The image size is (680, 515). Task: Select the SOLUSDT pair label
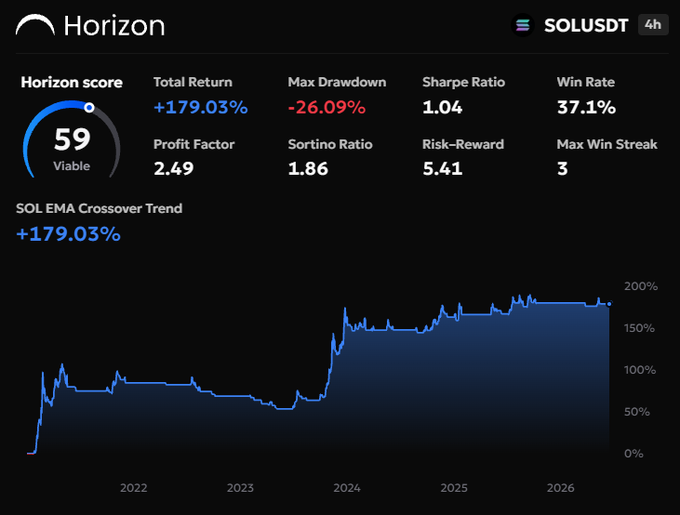point(586,26)
